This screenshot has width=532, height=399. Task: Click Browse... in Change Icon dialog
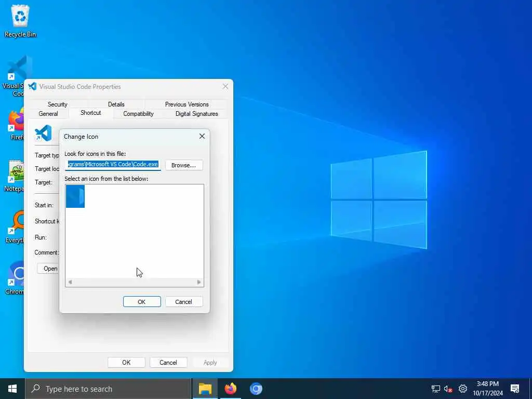click(183, 165)
